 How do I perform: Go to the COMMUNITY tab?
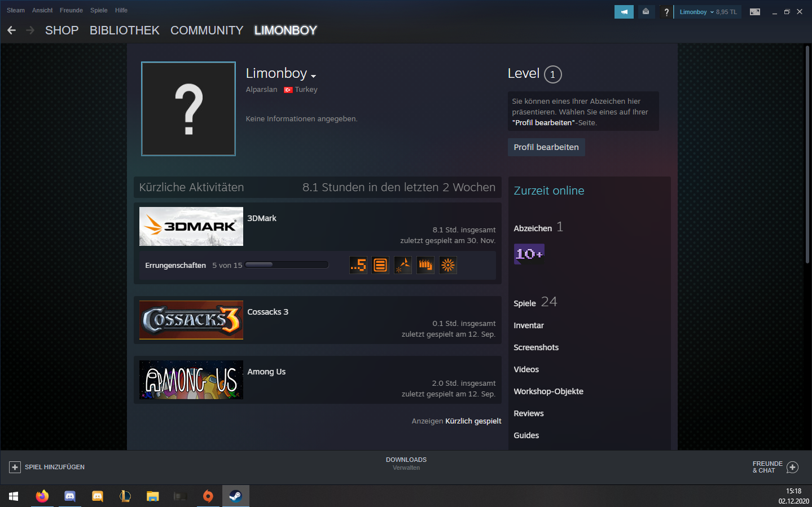tap(207, 30)
